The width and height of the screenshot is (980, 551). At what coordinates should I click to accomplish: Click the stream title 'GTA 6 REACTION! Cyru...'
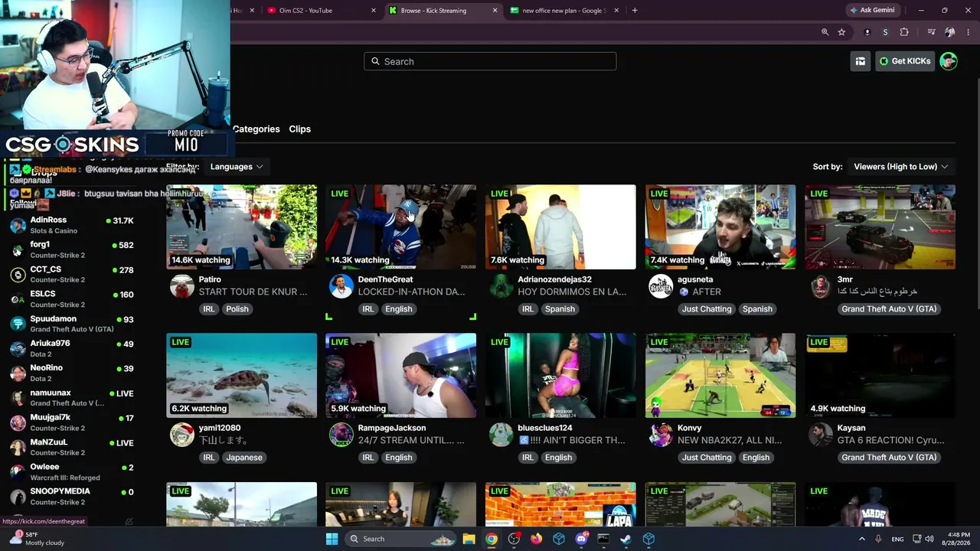[890, 440]
